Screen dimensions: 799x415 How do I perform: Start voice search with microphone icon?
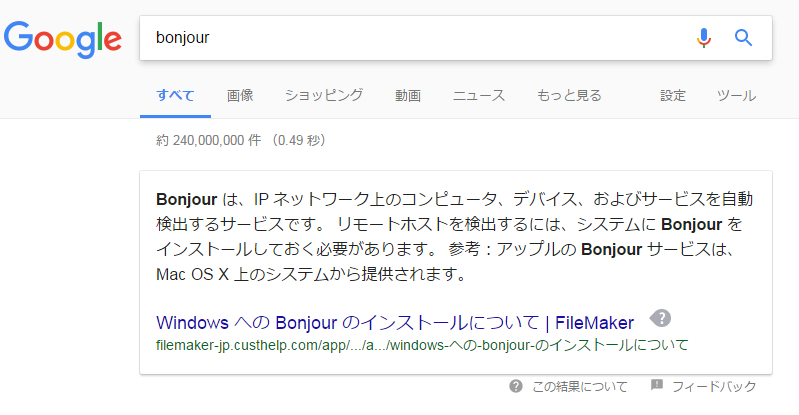click(x=704, y=38)
